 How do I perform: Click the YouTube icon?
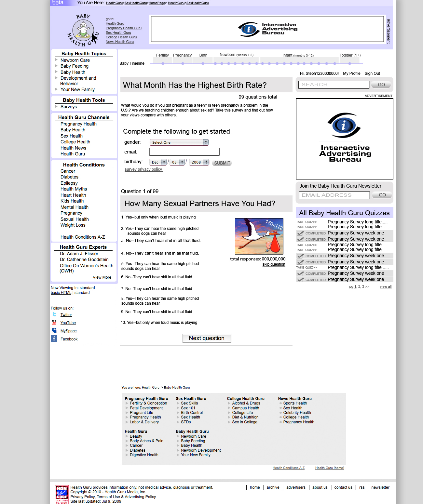click(54, 322)
